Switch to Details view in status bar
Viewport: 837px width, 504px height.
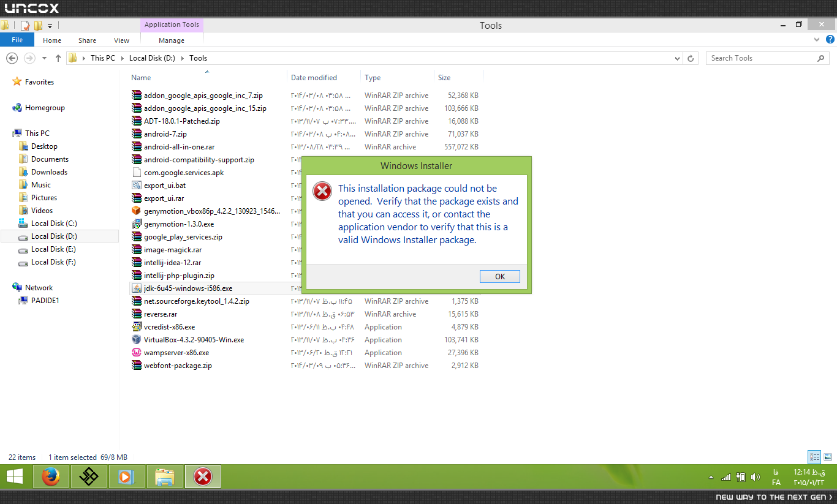click(x=814, y=457)
